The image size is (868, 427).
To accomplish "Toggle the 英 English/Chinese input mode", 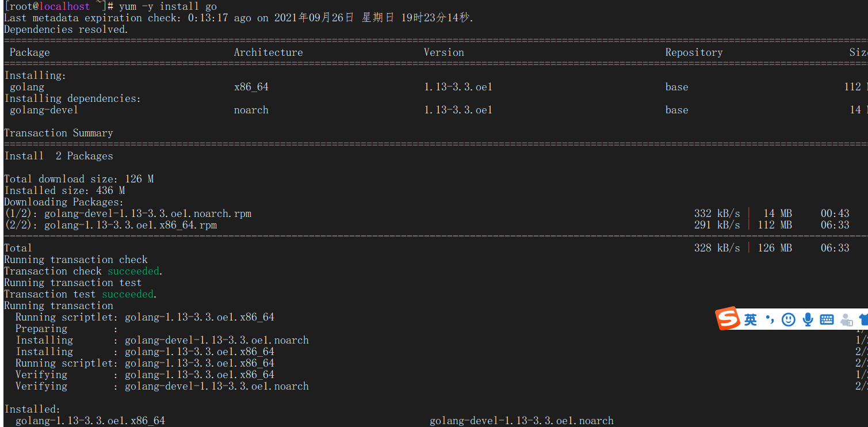I will (x=751, y=319).
